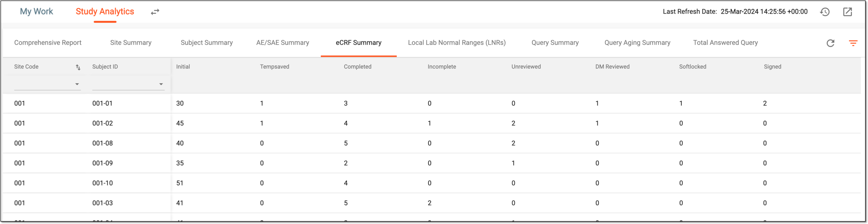Click Softlocked value 1 for 001-01
The image size is (868, 224).
coord(681,103)
